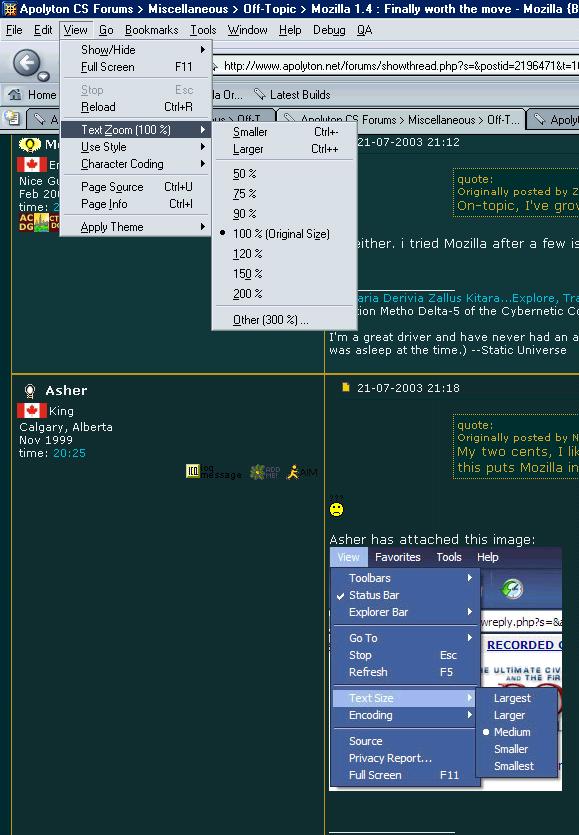Close the open View menu via its title

pyautogui.click(x=76, y=30)
